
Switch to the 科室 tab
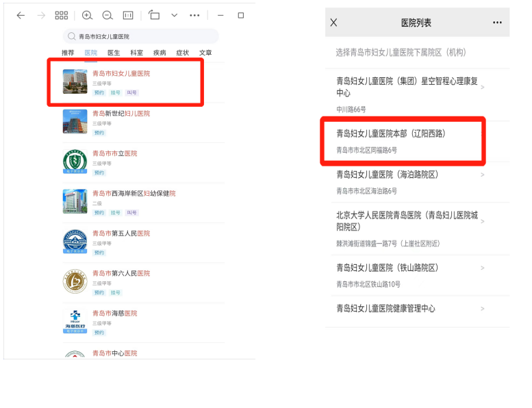(137, 53)
